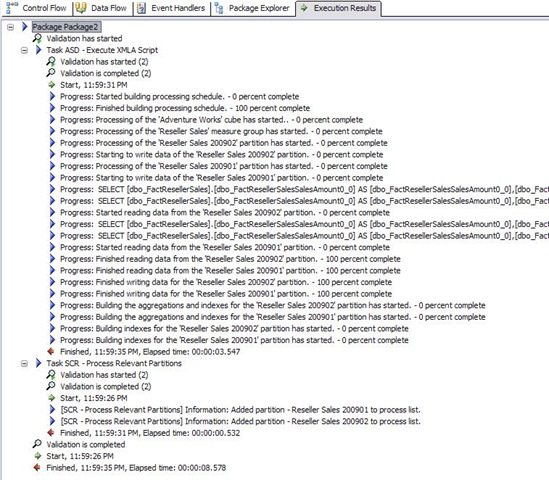This screenshot has height=480, width=549.
Task: Click the red finished arrow at 11:59:35 PM, 03.547
Action: click(51, 351)
